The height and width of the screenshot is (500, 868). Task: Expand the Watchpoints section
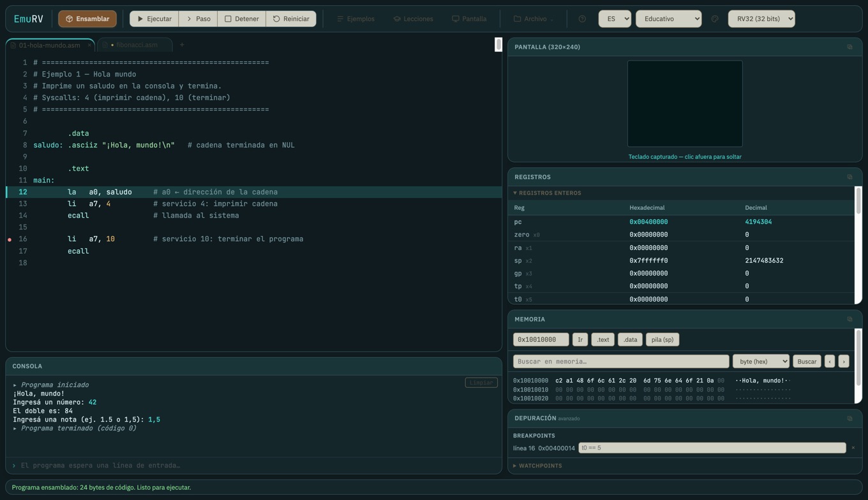pyautogui.click(x=537, y=466)
